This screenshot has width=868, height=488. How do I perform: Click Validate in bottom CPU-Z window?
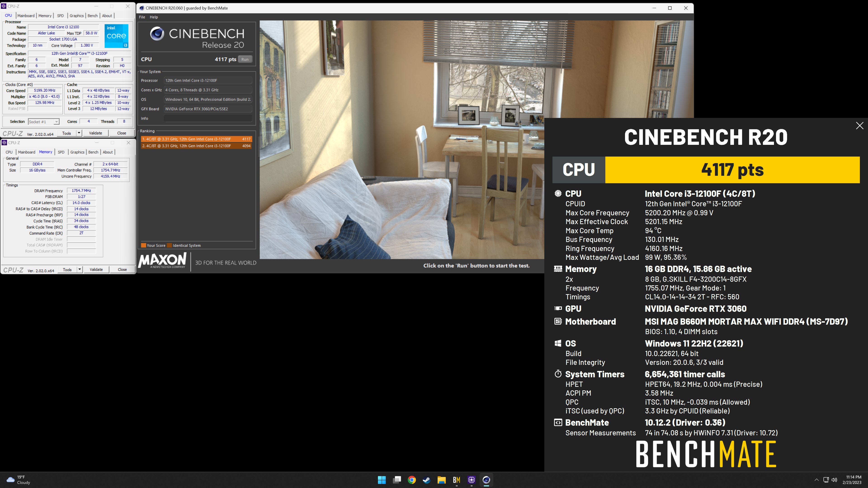[96, 270]
